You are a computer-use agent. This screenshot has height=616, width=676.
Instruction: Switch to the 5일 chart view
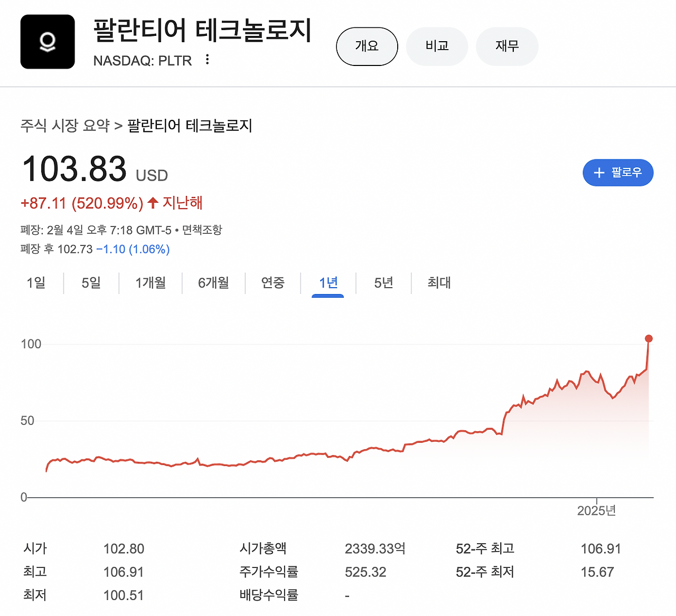[91, 283]
